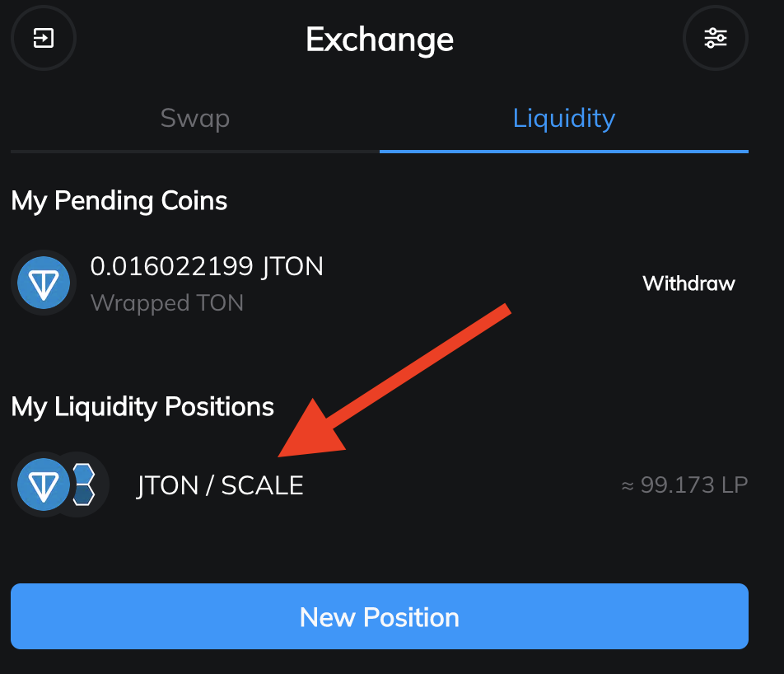Open the JTON / SCALE liquidity position
Image resolution: width=784 pixels, height=674 pixels.
point(220,485)
